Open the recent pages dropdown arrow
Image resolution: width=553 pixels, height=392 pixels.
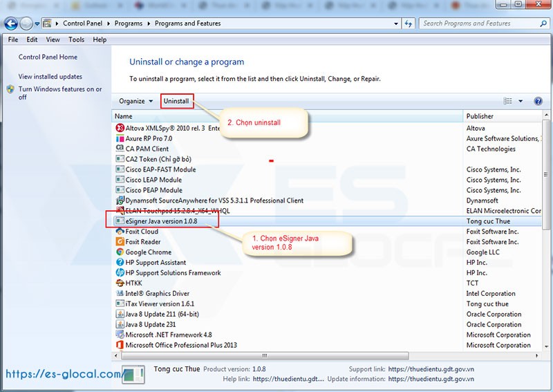pyautogui.click(x=37, y=24)
